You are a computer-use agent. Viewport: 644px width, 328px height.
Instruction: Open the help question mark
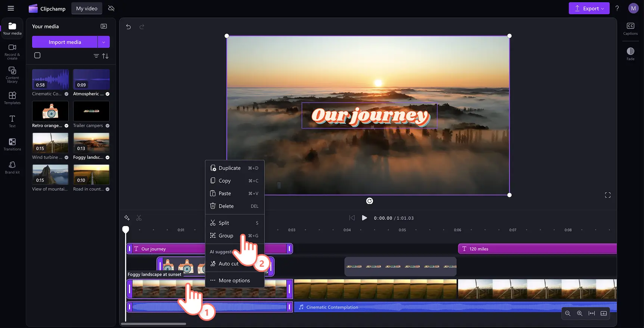(617, 8)
